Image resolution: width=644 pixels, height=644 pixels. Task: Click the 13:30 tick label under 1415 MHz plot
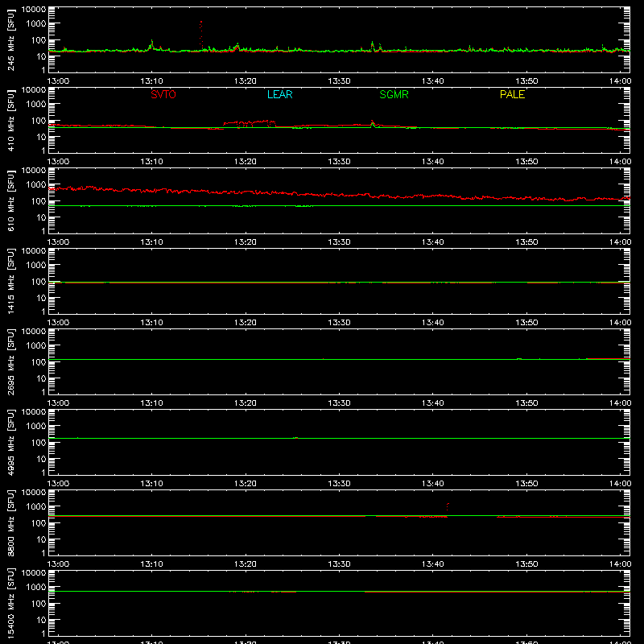tap(339, 323)
